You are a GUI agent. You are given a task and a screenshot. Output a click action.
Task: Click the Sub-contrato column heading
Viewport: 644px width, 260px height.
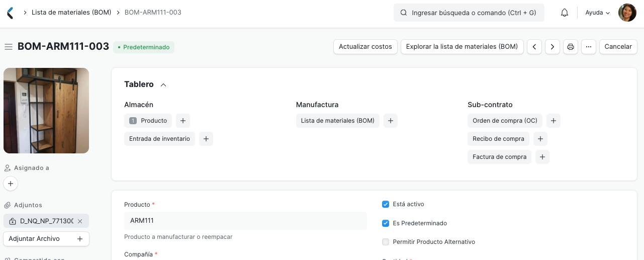click(490, 105)
